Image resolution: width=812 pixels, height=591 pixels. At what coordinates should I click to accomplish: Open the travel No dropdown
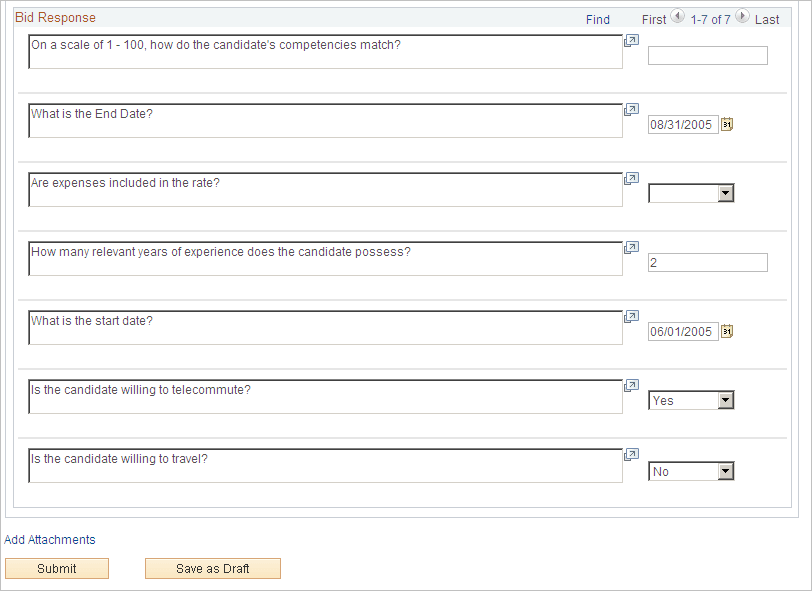(727, 471)
